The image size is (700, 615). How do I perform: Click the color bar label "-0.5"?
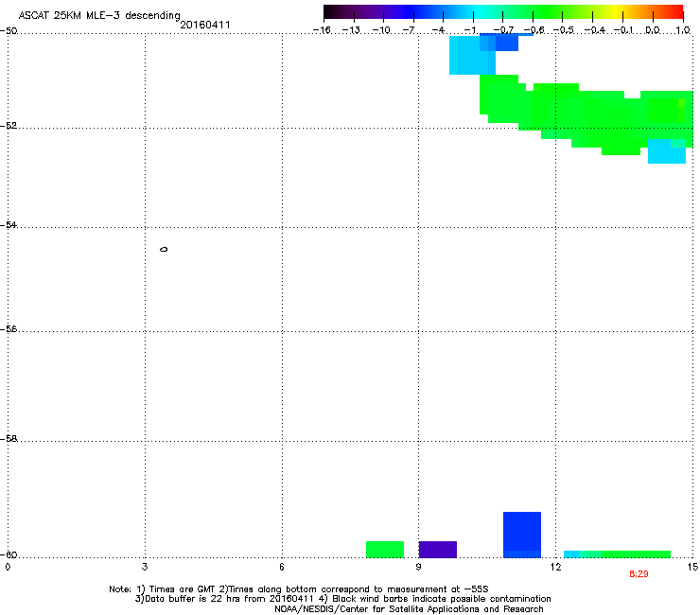(563, 30)
